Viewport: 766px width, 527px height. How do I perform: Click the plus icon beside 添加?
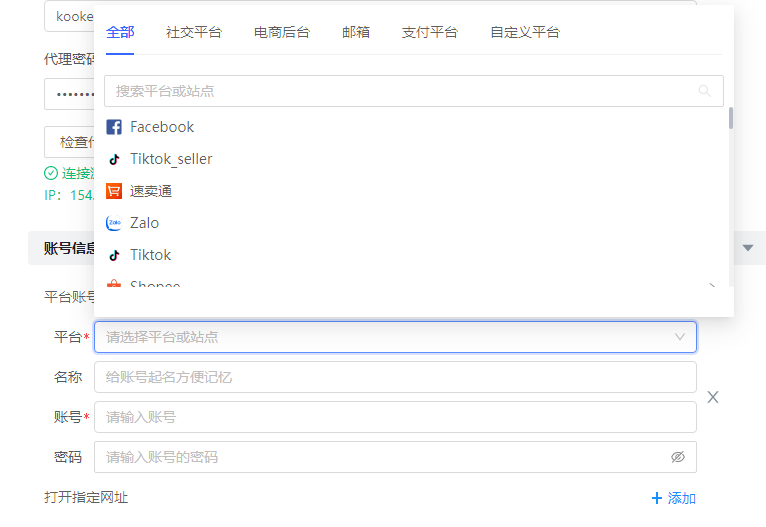(657, 498)
